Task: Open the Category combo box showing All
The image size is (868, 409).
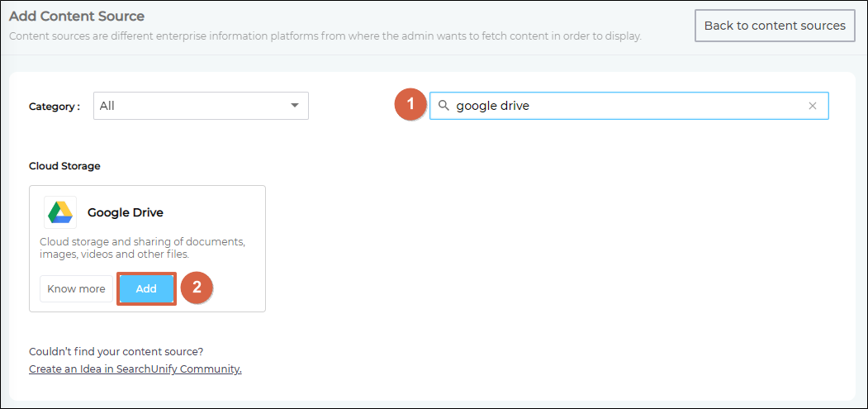Action: coord(190,106)
